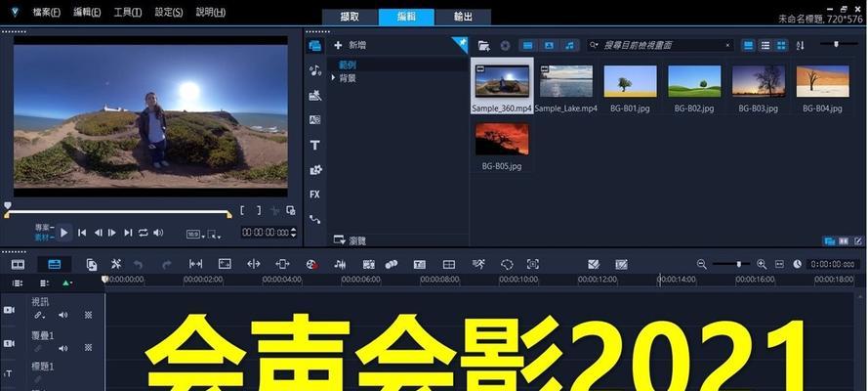The image size is (868, 391).
Task: Click the Fit project in timeline icon
Action: coord(779,264)
